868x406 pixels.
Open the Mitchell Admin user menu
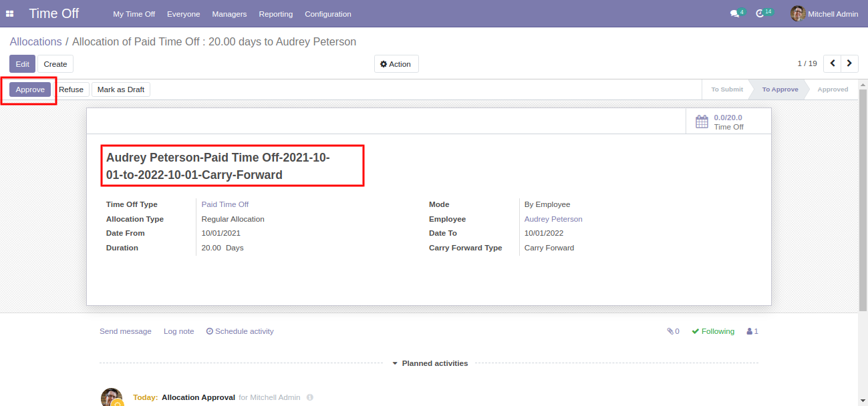tap(824, 14)
